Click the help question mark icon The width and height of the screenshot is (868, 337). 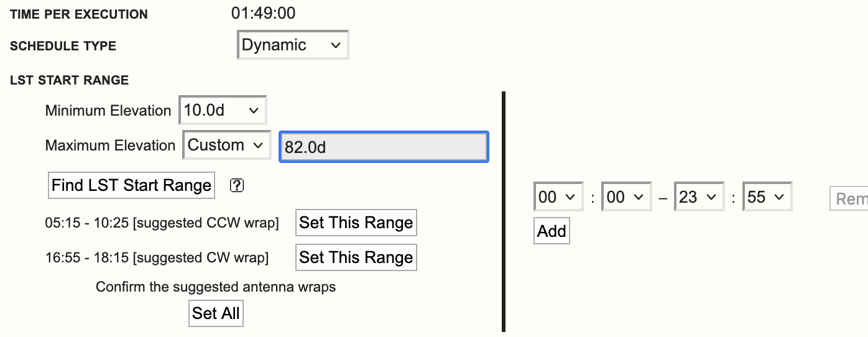pos(236,185)
